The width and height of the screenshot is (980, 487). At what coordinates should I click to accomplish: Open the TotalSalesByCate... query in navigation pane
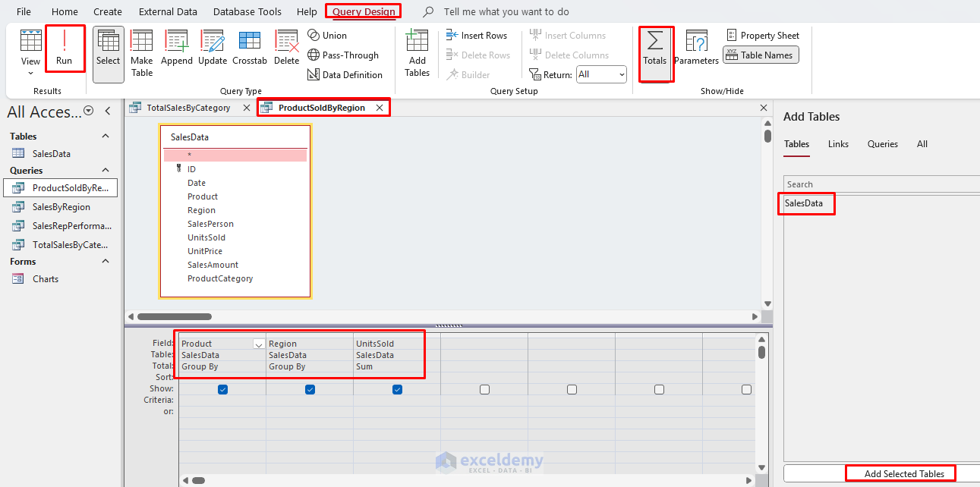click(70, 245)
